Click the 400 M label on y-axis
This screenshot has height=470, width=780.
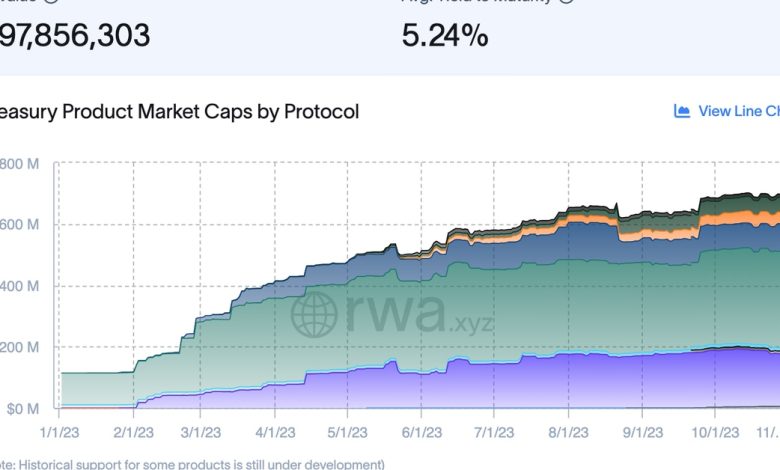tap(20, 286)
